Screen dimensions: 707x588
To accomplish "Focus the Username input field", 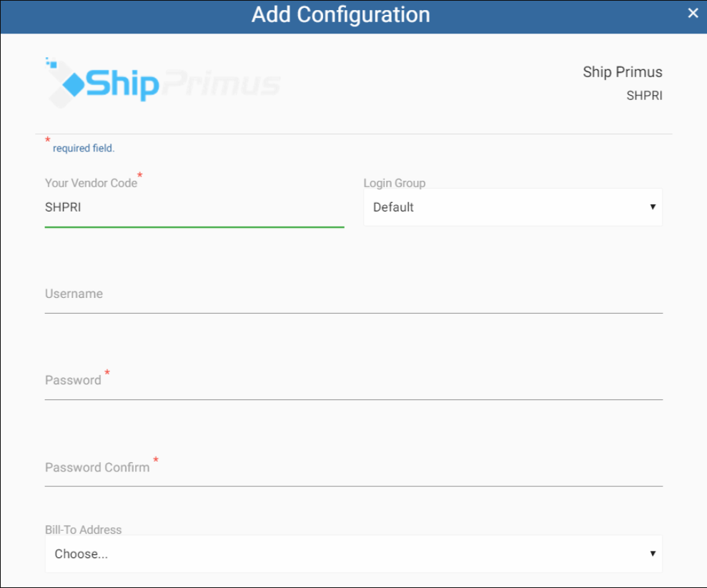I will pos(353,294).
